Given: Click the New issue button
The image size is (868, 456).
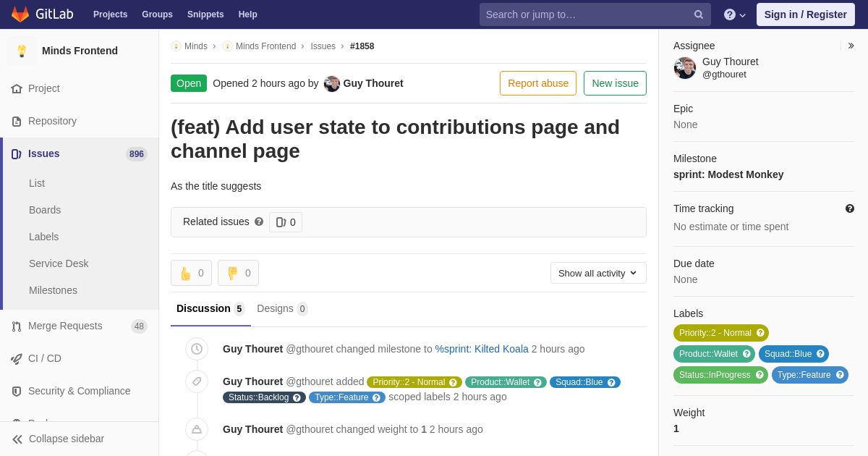Looking at the screenshot, I should click(615, 83).
